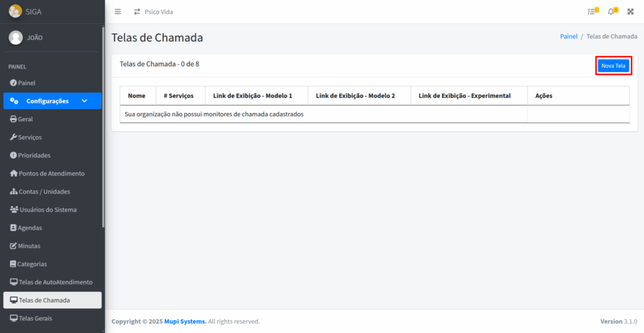Click the Contas / Unidades sitemap icon
The height and width of the screenshot is (333, 644).
14,192
